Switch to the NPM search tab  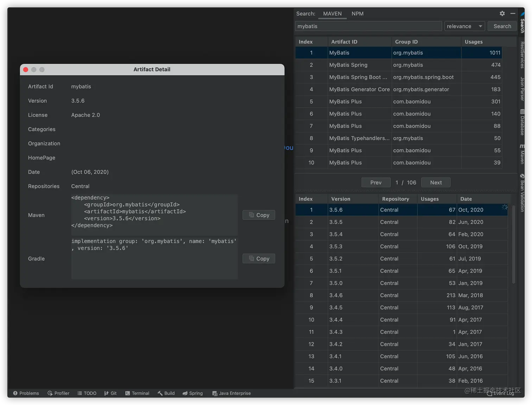point(357,14)
